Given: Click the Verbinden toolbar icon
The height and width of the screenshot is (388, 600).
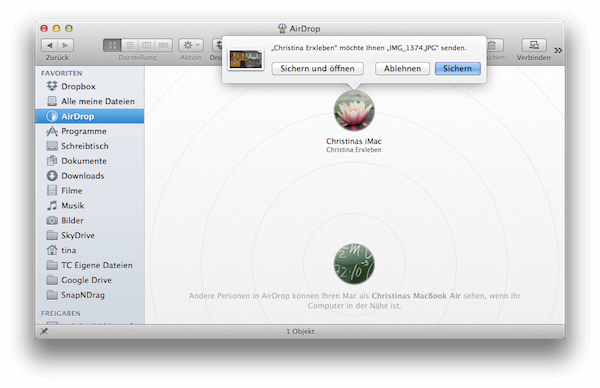Looking at the screenshot, I should tap(534, 45).
